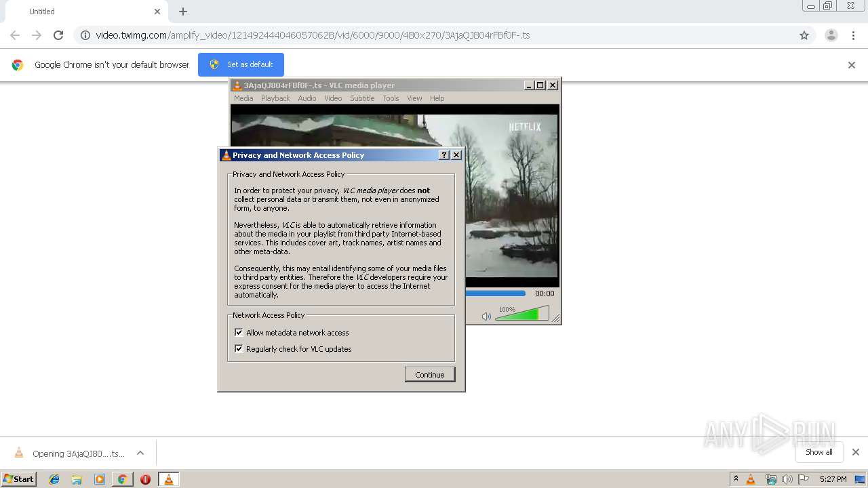Show hidden system tray icons

(736, 479)
